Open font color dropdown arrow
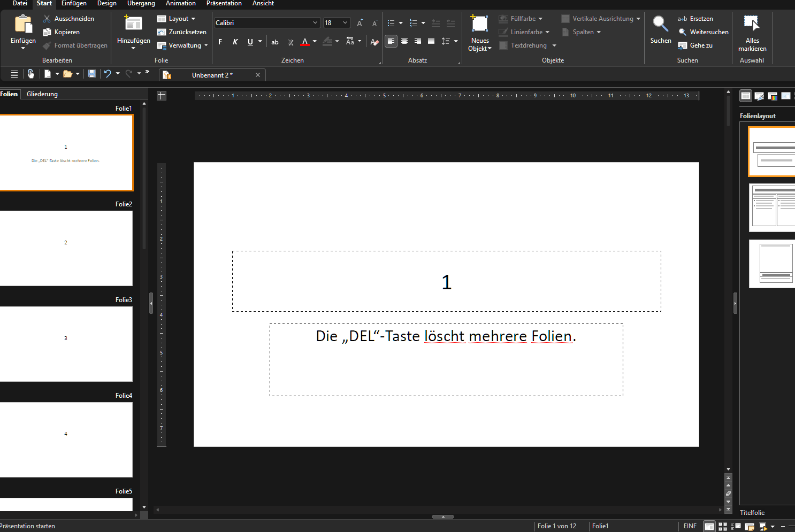 tap(315, 42)
